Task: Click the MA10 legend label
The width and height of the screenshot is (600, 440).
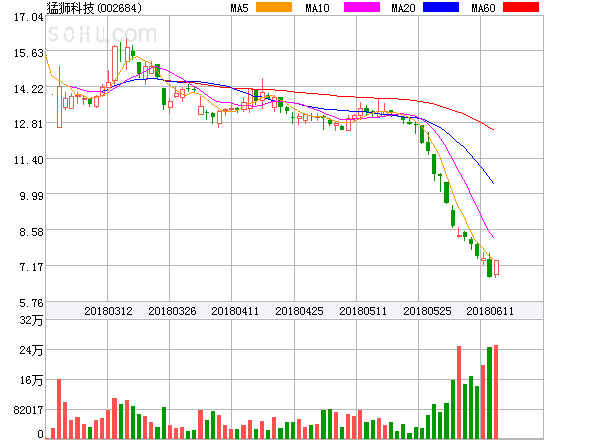Action: coord(317,8)
